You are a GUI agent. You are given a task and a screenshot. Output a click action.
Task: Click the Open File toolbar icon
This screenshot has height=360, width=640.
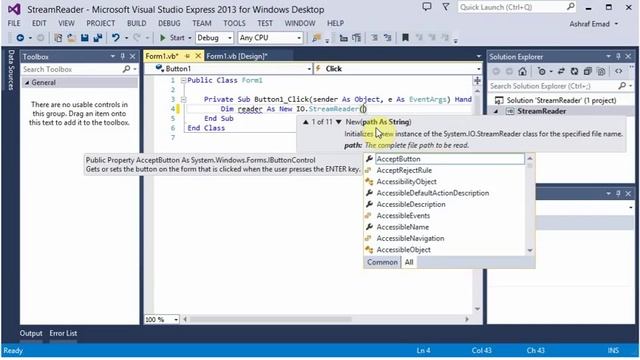(71, 38)
